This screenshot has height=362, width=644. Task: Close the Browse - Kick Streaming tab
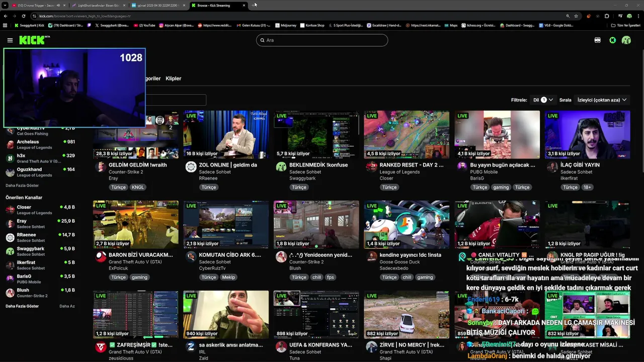[x=245, y=5]
